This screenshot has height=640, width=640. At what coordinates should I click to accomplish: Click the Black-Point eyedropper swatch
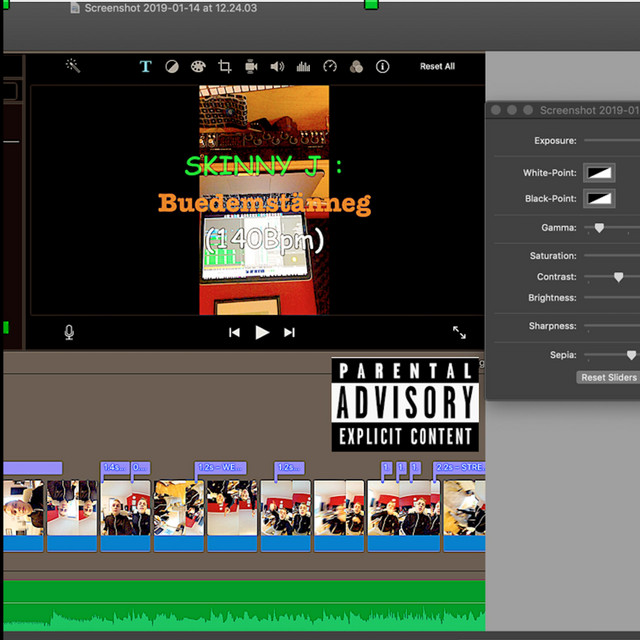coord(599,199)
